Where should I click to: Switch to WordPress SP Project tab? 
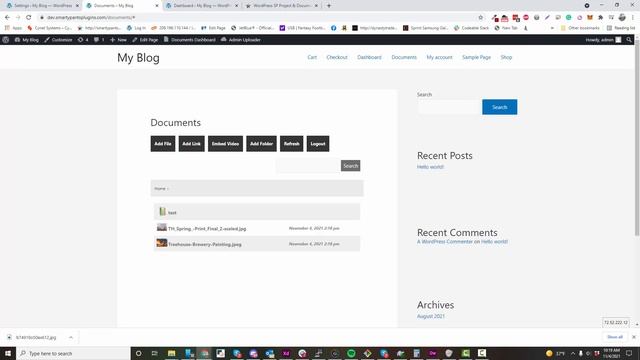click(282, 6)
